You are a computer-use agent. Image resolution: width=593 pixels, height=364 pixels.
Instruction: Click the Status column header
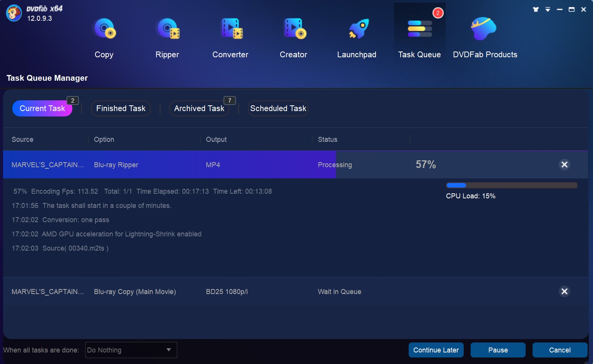pos(327,140)
